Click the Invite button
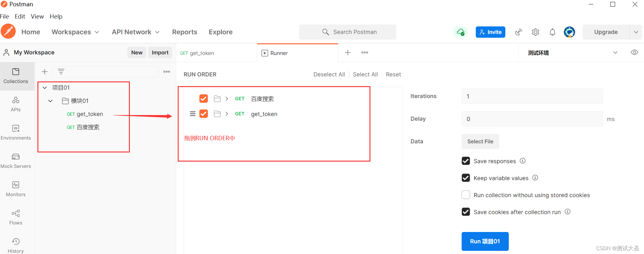Viewport: 644px width, 254px height. click(491, 32)
